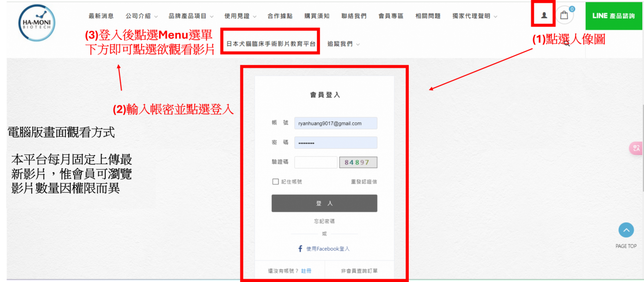This screenshot has height=282, width=644.
Task: Click the 獨家代理聲明 menu label
Action: point(471,16)
